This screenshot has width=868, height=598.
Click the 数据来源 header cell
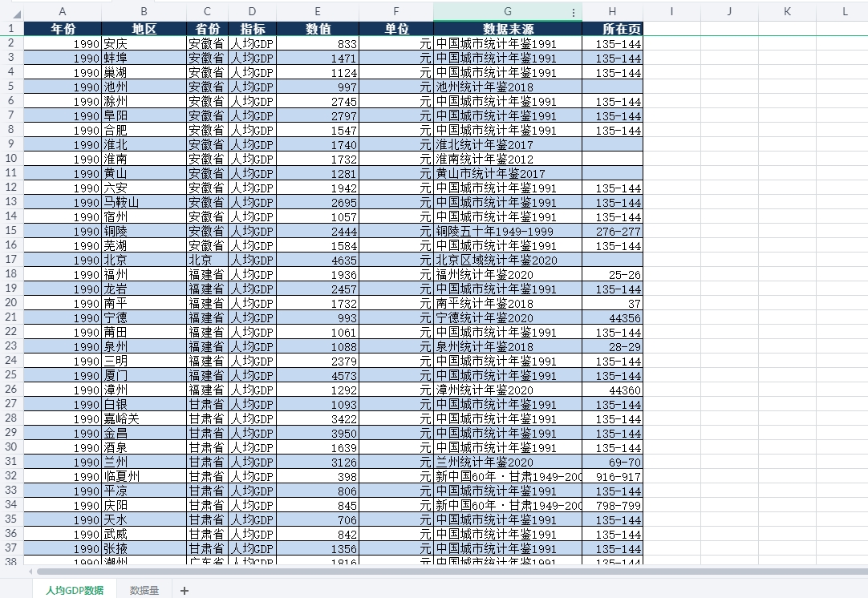pos(508,29)
